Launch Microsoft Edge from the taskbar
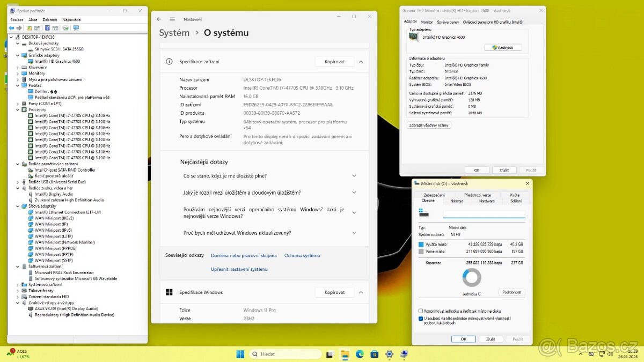 click(359, 354)
